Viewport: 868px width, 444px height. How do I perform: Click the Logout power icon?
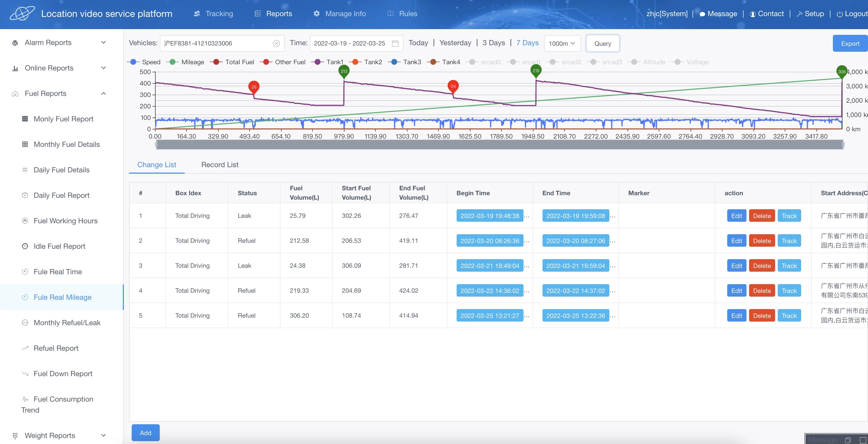pyautogui.click(x=839, y=14)
